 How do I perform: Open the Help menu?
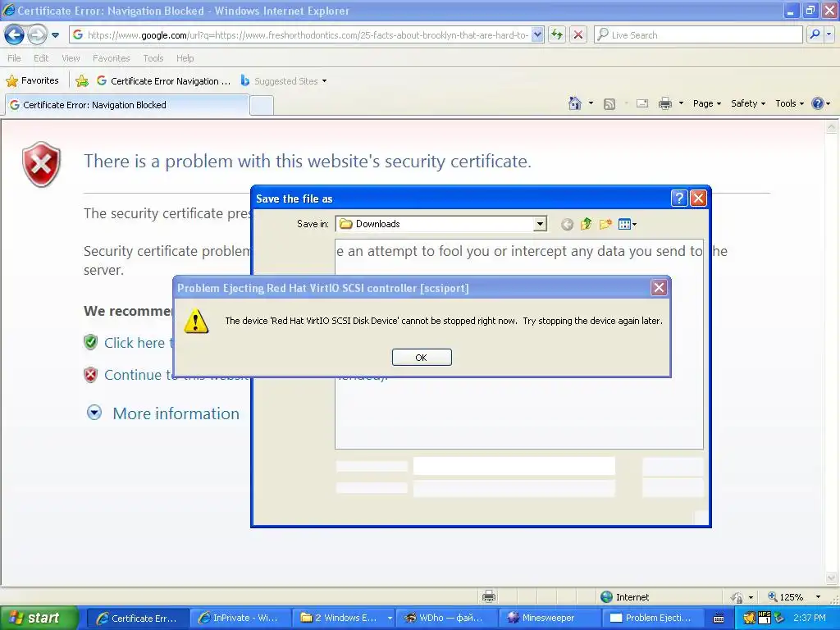(185, 58)
